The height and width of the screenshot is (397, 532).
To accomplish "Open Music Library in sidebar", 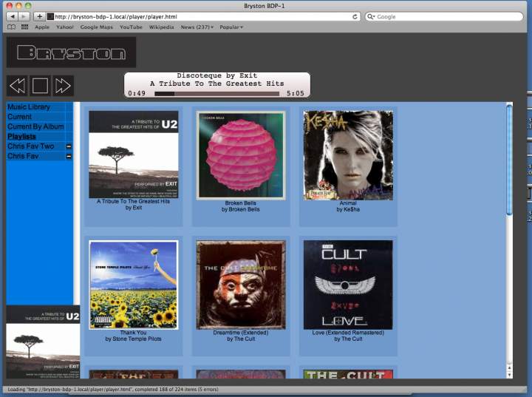I will click(x=29, y=107).
